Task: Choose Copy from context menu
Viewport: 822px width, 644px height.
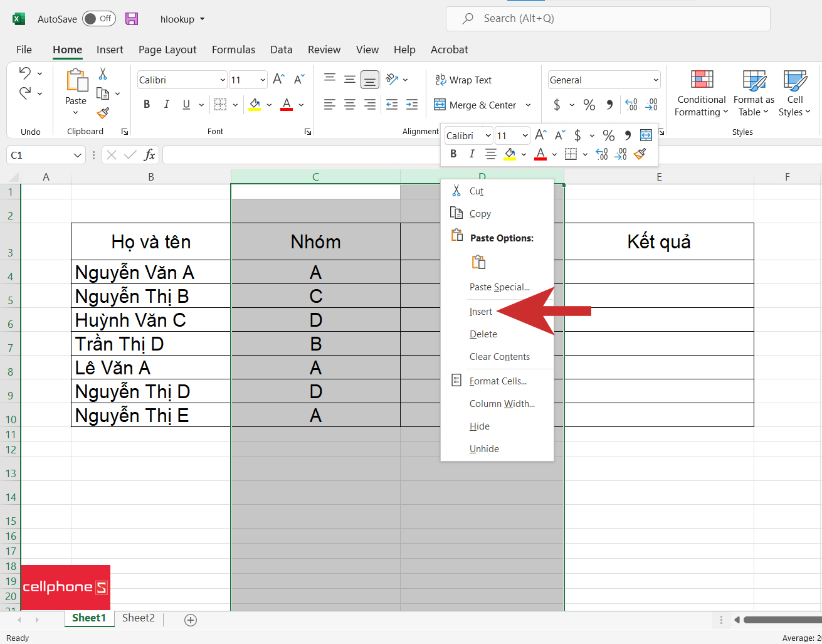Action: click(x=497, y=214)
